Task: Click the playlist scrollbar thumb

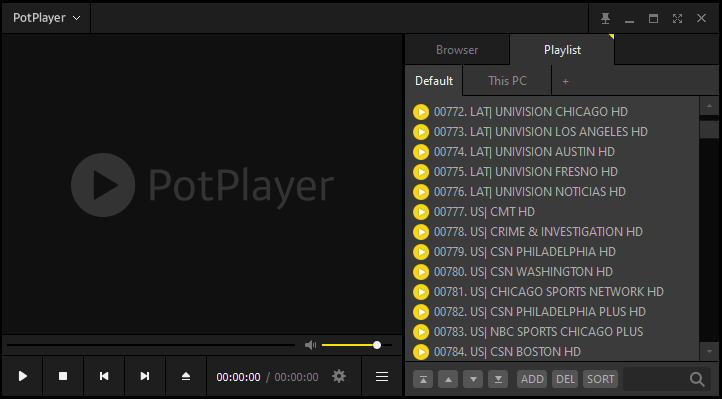Action: point(709,129)
